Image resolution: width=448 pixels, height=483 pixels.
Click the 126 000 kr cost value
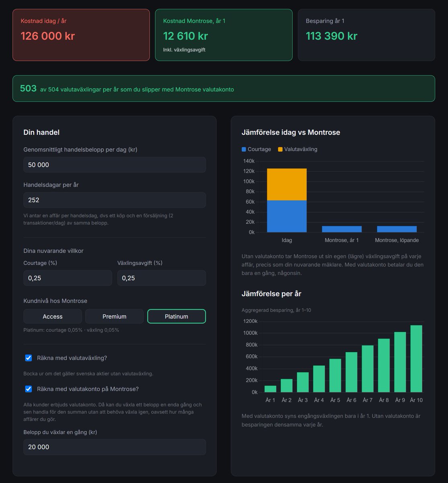tap(48, 36)
